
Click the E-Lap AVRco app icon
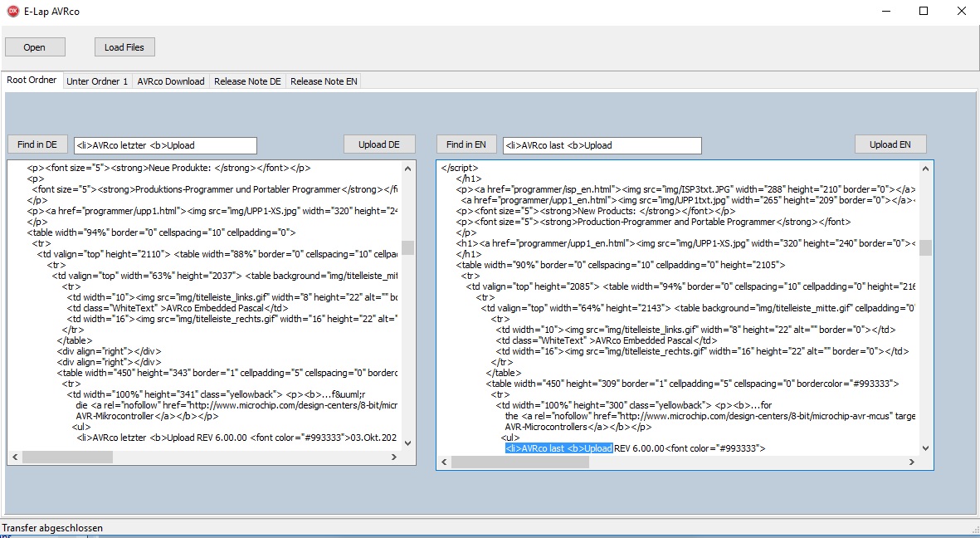coord(12,12)
